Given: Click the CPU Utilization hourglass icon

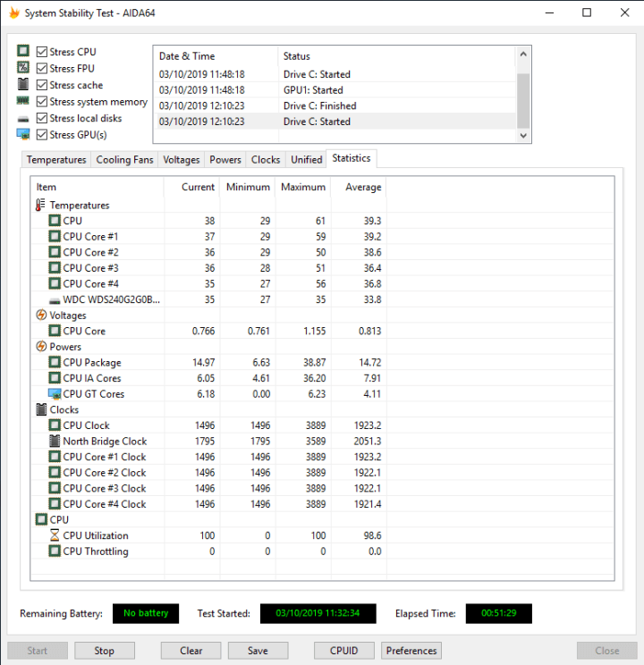Looking at the screenshot, I should (55, 535).
